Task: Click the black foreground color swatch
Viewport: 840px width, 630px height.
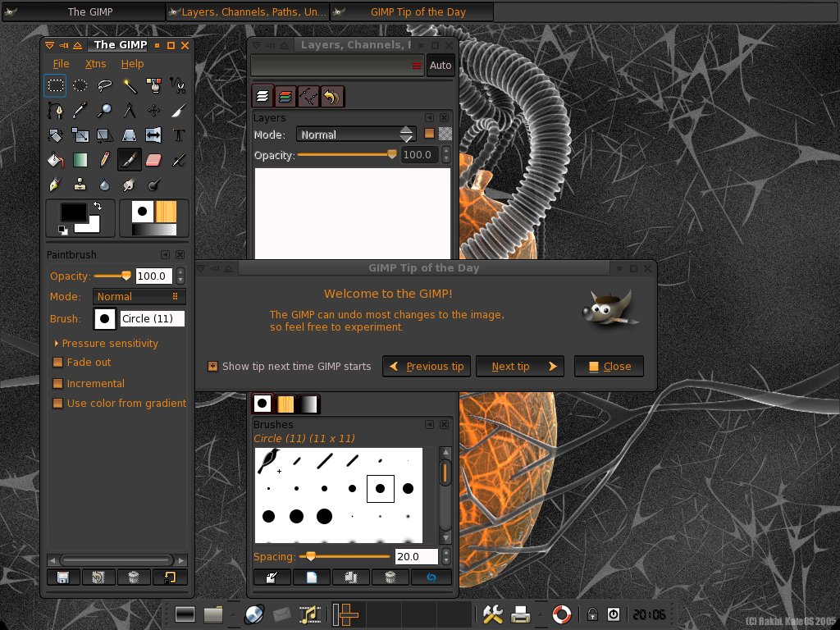Action: [x=73, y=212]
